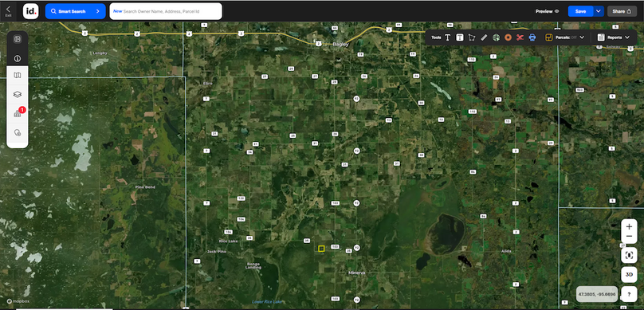Viewport: 644px width, 310px height.
Task: Select the boxed text label tool
Action: 460,37
